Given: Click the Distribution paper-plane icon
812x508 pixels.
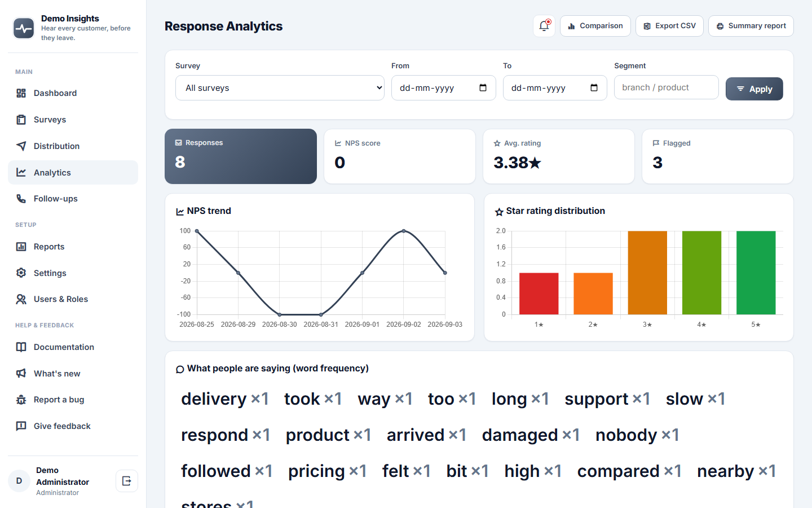Looking at the screenshot, I should 21,146.
